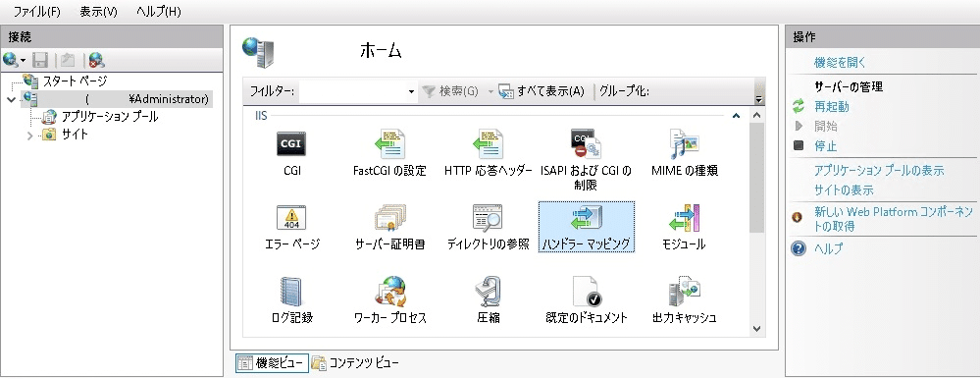980x379 pixels.
Task: Click 新しい Web Platform コンポーネントの取得 link
Action: 893,219
